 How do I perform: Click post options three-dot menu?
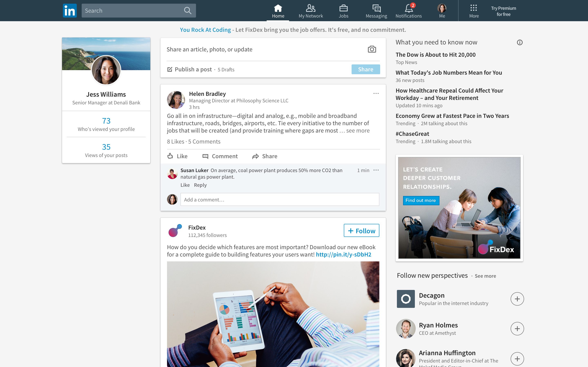(376, 93)
